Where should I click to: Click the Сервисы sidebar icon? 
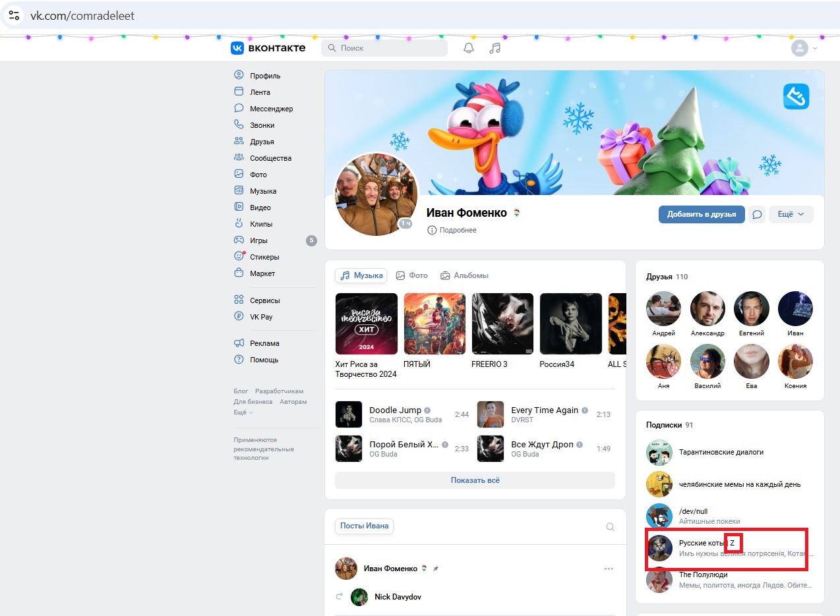coord(239,300)
